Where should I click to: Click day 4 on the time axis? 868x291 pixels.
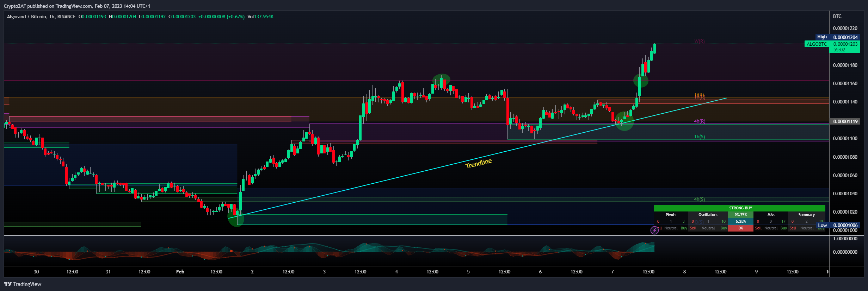396,272
